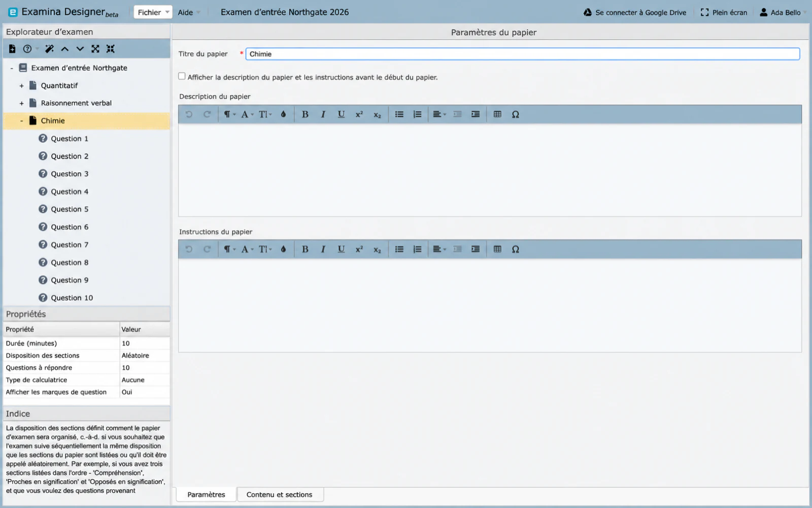Open text alignment dropdown in Instructions editor
This screenshot has width=812, height=508.
pyautogui.click(x=439, y=249)
